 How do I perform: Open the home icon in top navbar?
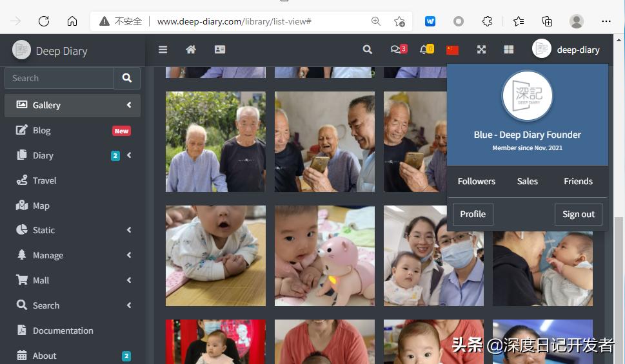point(191,50)
